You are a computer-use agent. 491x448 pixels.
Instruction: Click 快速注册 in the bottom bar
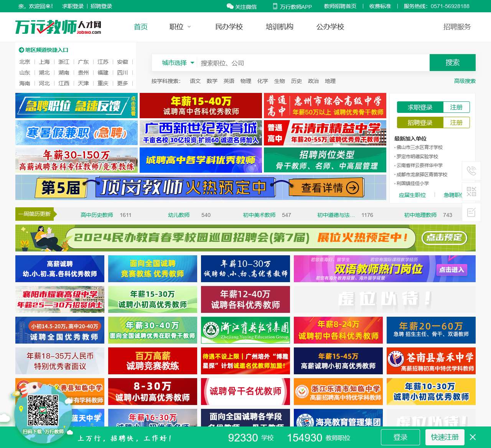point(445,437)
